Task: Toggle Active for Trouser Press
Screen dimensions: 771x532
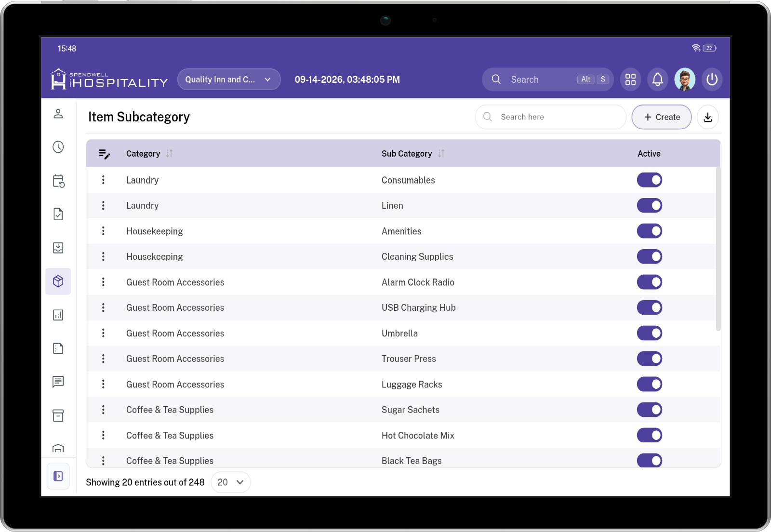Action: tap(650, 359)
